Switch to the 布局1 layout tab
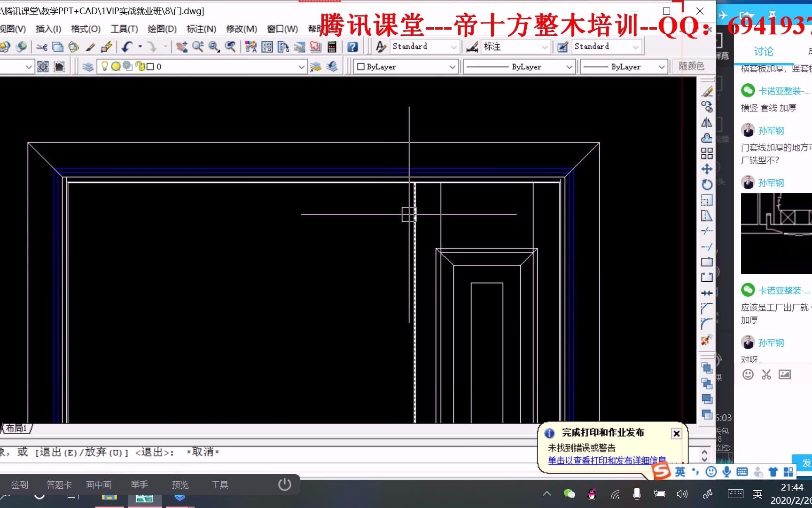 [x=17, y=428]
